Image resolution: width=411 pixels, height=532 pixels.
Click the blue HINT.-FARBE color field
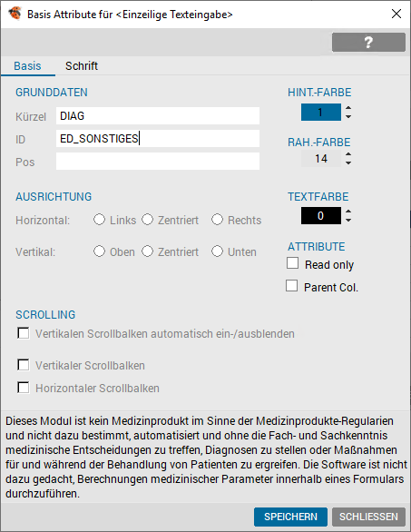(x=321, y=113)
